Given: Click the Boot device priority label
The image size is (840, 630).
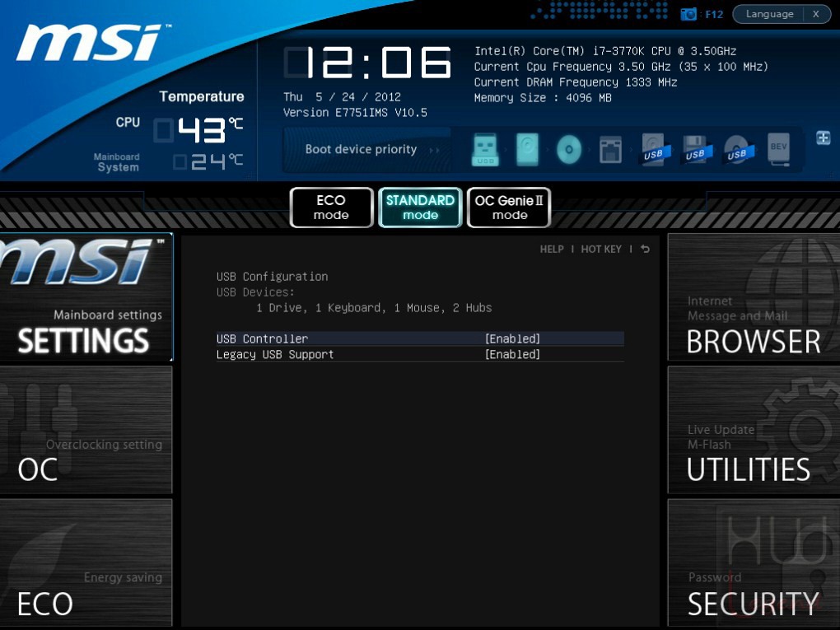Looking at the screenshot, I should 361,149.
